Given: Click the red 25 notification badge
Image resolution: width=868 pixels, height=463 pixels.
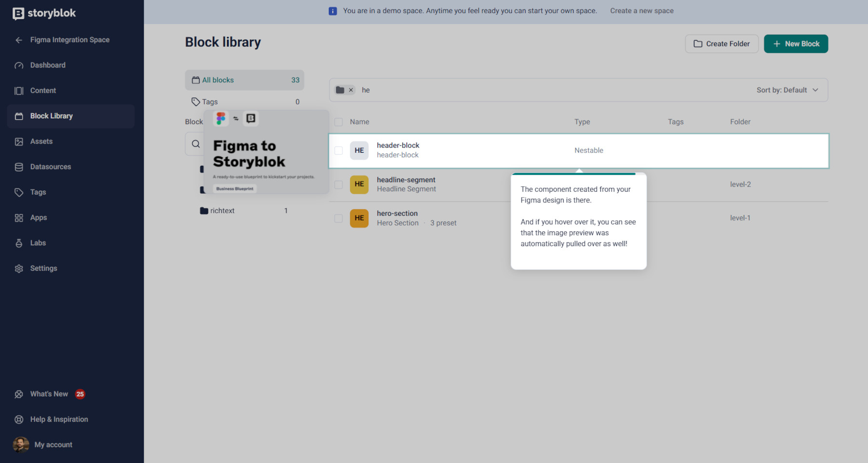Looking at the screenshot, I should (80, 394).
